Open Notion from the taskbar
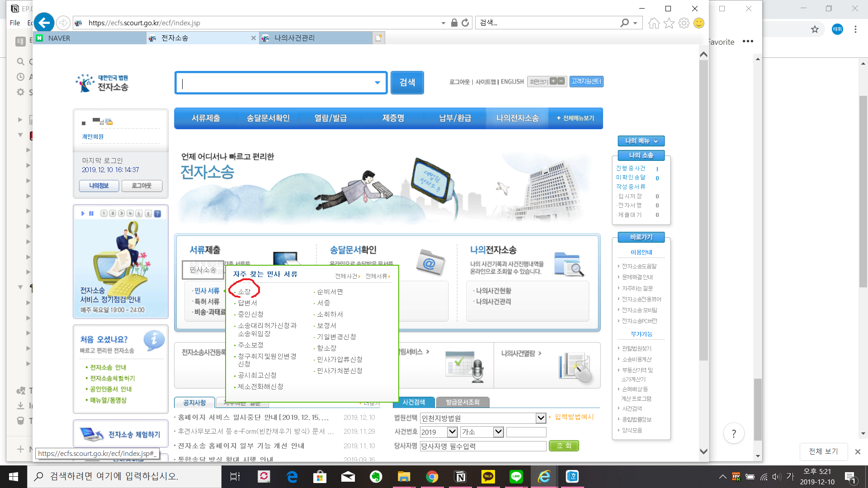The height and width of the screenshot is (488, 868). point(460,477)
